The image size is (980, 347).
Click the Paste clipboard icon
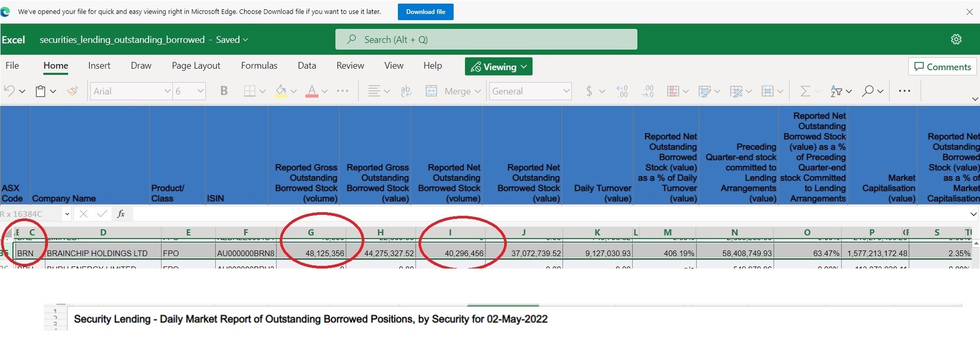pyautogui.click(x=40, y=91)
